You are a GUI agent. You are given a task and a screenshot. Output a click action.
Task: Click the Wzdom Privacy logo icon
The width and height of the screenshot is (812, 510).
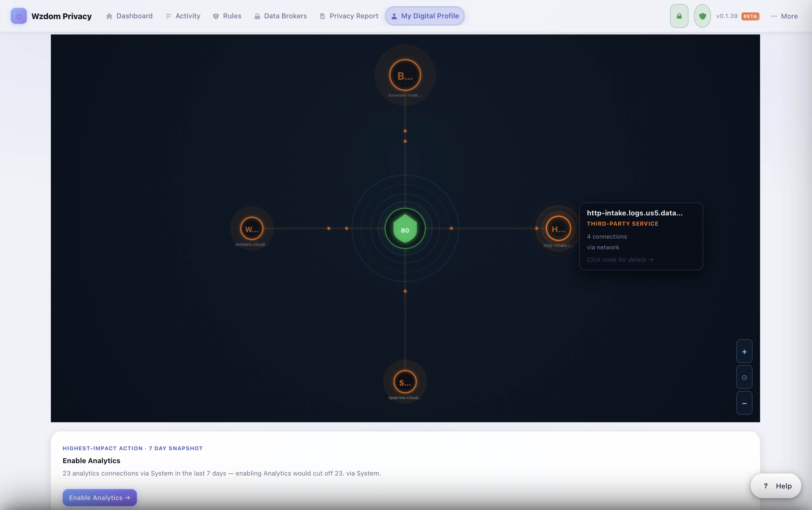click(x=19, y=16)
